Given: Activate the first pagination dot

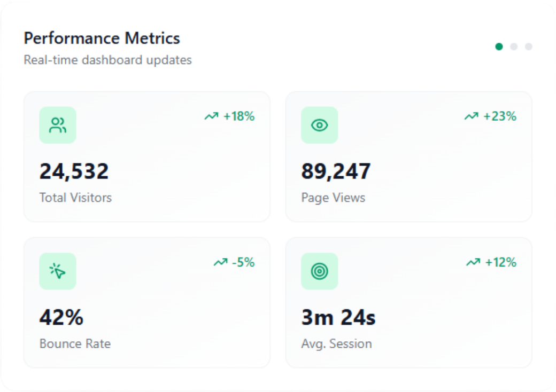Looking at the screenshot, I should tap(499, 46).
